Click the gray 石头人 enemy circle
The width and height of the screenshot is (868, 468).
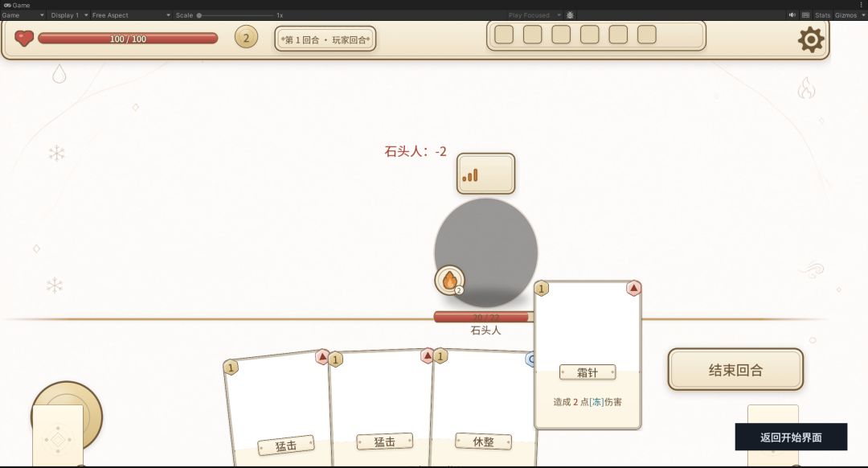point(485,252)
